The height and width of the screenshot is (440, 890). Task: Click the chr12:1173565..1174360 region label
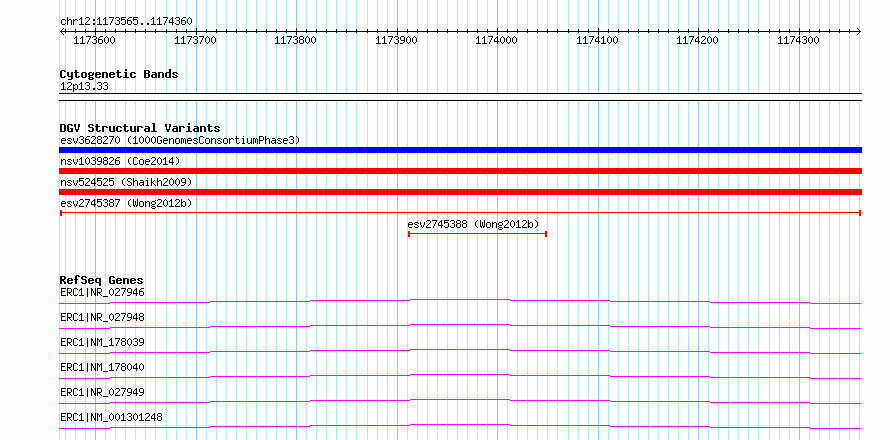[x=126, y=22]
